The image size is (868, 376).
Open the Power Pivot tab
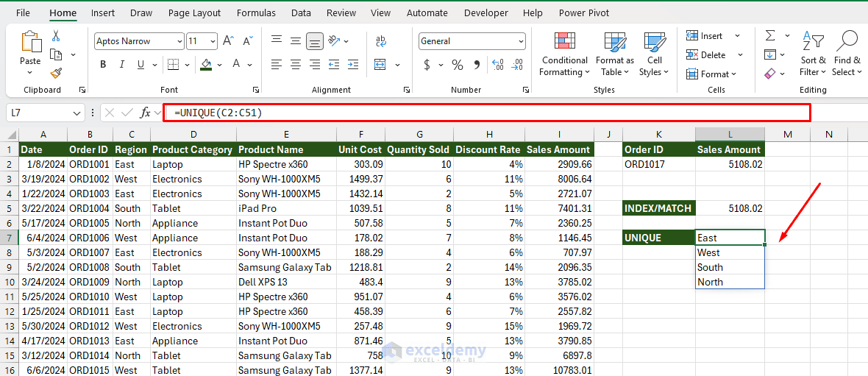coord(584,13)
